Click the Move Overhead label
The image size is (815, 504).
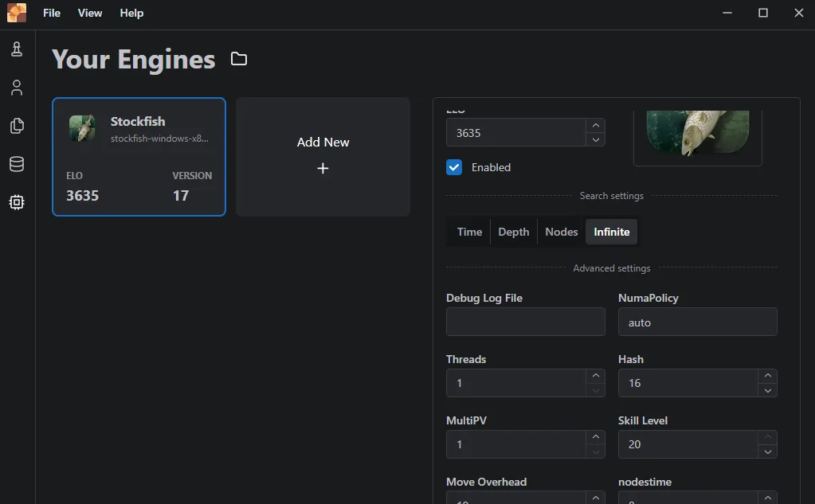pos(487,482)
